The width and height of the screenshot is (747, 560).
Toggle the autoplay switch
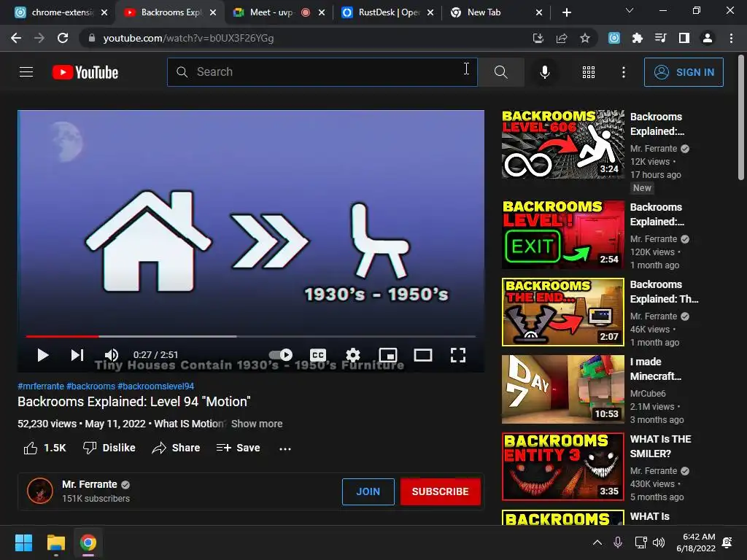(281, 355)
